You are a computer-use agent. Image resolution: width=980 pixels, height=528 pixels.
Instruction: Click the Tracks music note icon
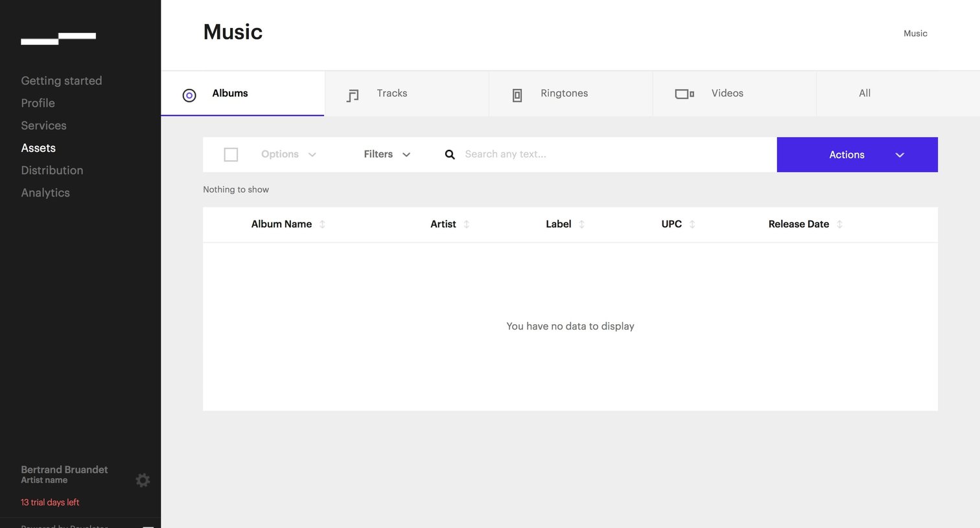coord(353,96)
